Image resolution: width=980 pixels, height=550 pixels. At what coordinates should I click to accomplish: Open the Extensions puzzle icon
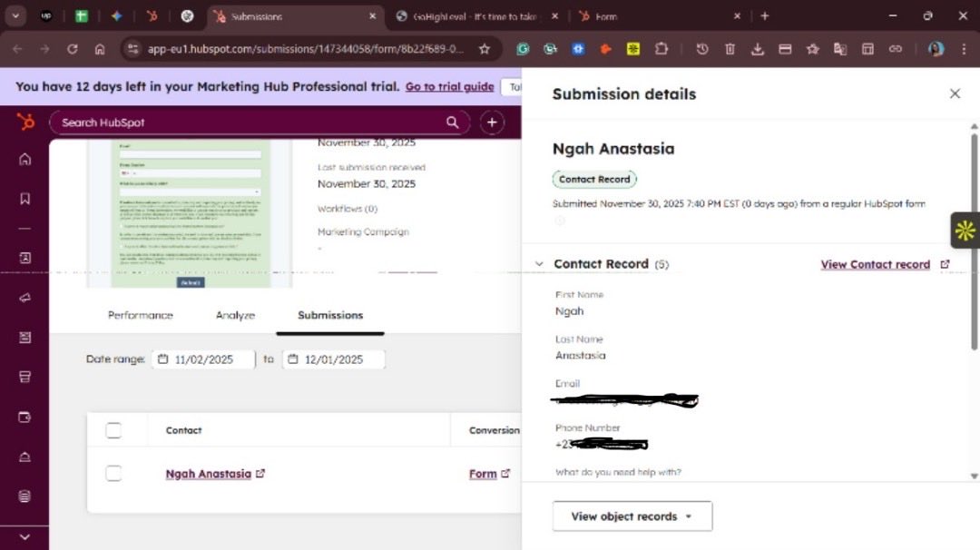pyautogui.click(x=661, y=49)
